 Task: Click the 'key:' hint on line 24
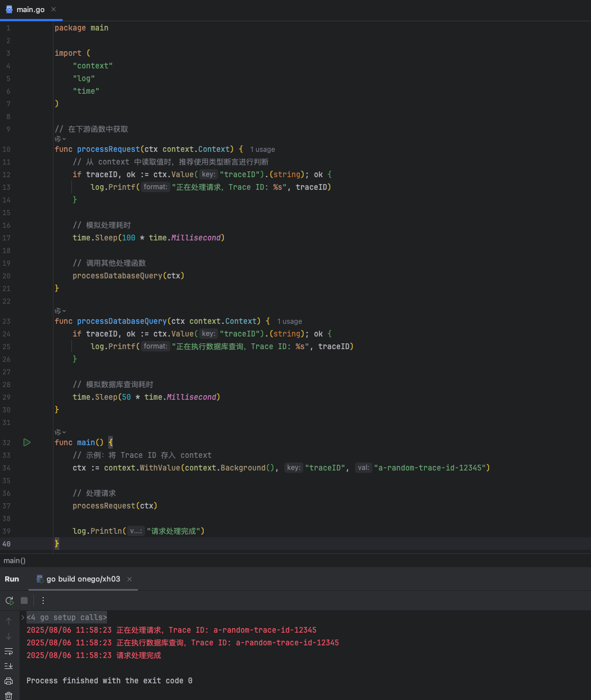point(208,334)
